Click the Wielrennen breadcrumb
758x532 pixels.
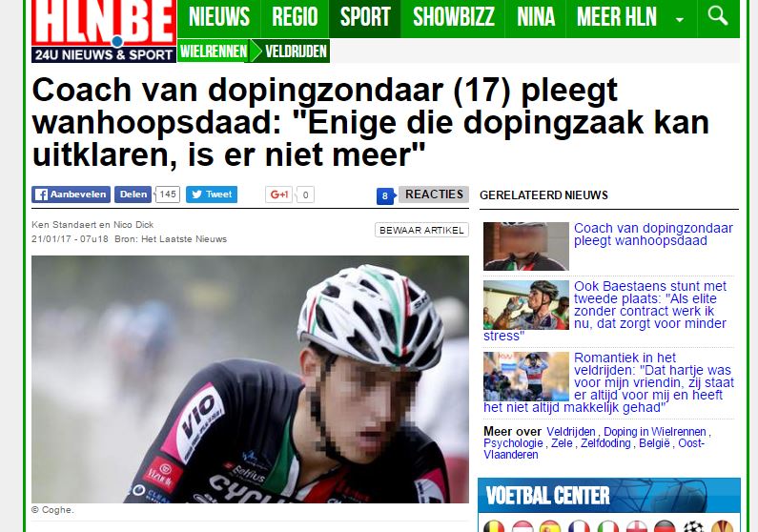(x=214, y=51)
